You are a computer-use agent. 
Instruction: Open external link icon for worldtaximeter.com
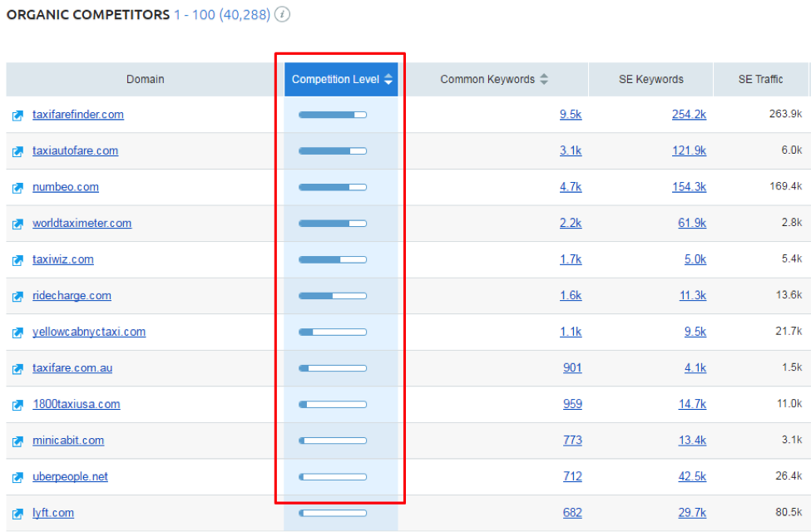coord(17,224)
